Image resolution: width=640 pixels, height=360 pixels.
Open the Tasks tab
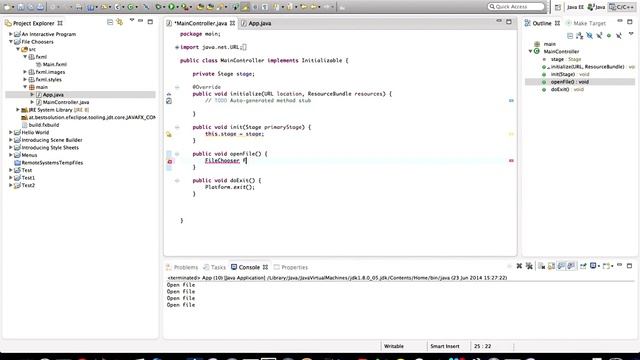click(x=215, y=267)
